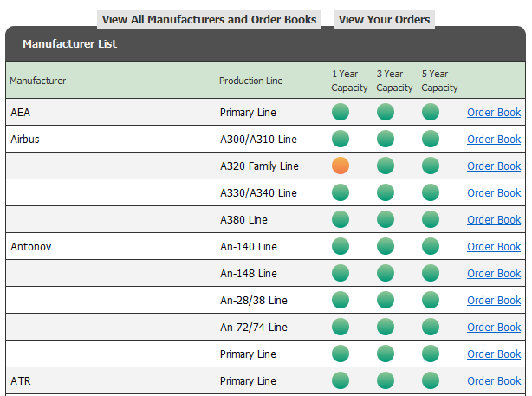This screenshot has height=396, width=532.
Task: Select the Airbus manufacturer name cell
Action: (25, 139)
